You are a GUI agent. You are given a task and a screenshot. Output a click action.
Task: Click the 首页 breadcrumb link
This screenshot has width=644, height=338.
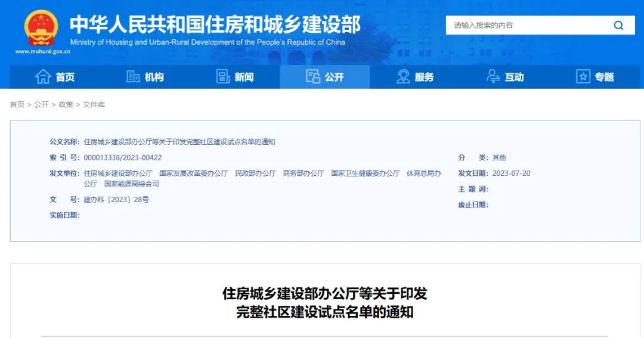(17, 105)
